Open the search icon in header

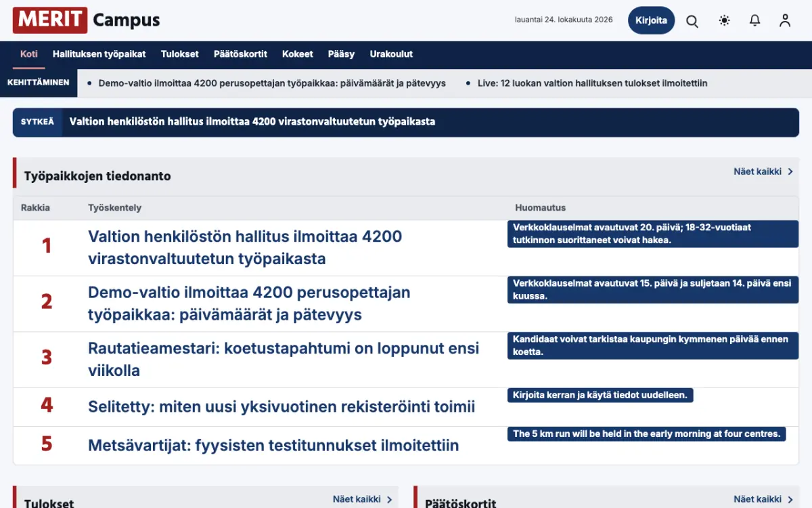click(692, 20)
